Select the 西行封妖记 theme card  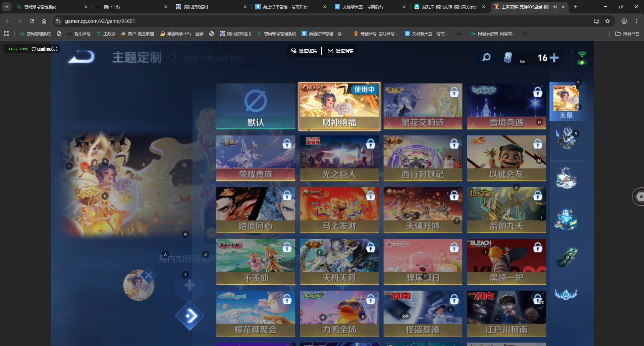coord(423,158)
